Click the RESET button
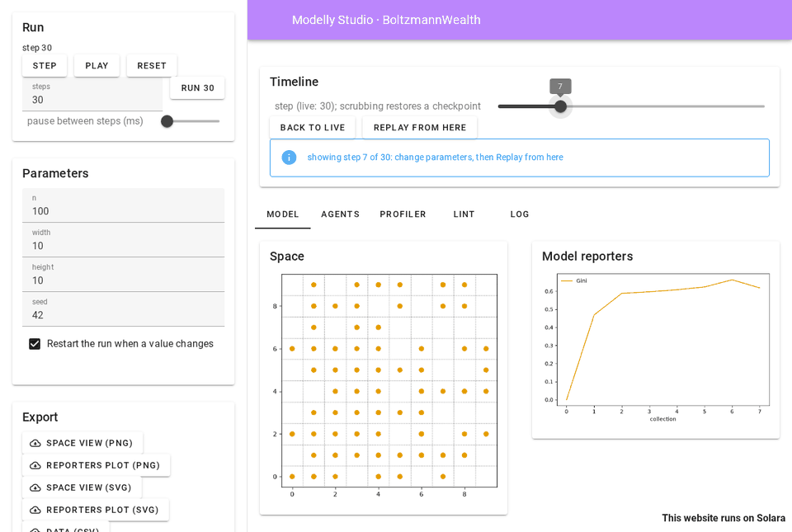Screen dimensions: 792x532 coord(152,66)
